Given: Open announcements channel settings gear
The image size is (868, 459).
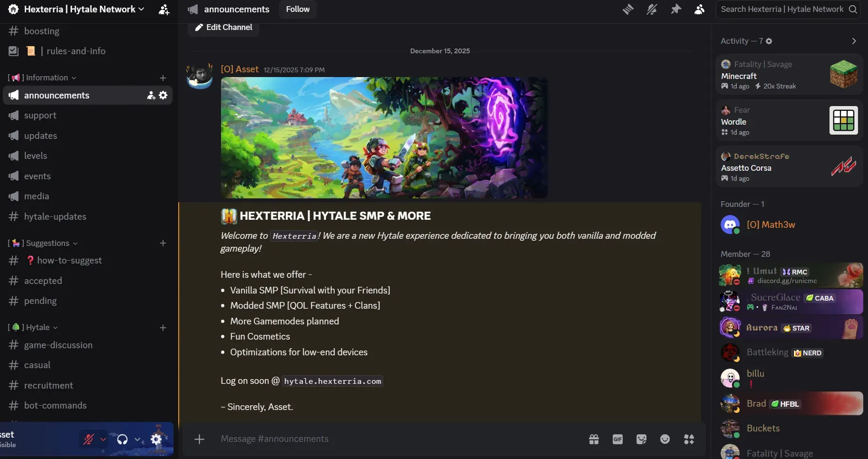Looking at the screenshot, I should tap(163, 96).
